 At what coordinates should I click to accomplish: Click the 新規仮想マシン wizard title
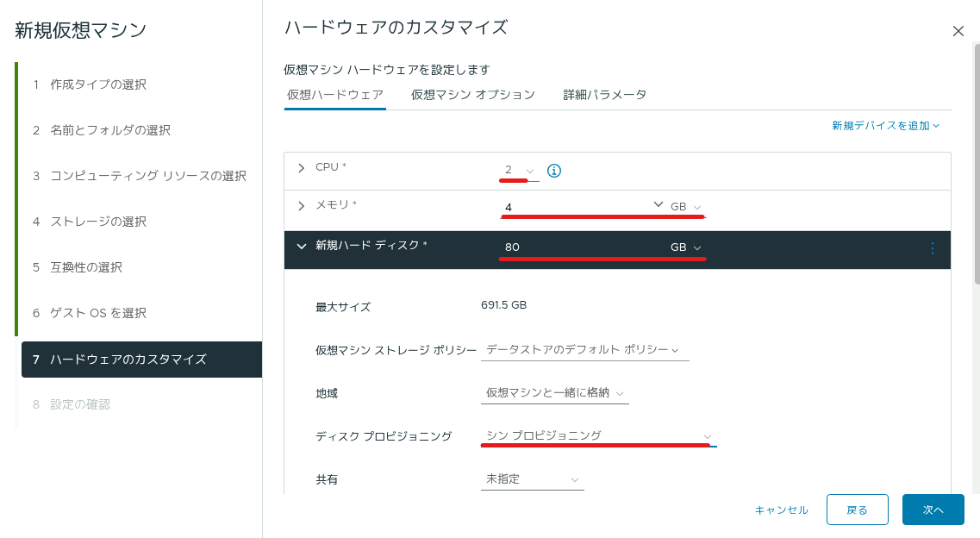tap(81, 30)
